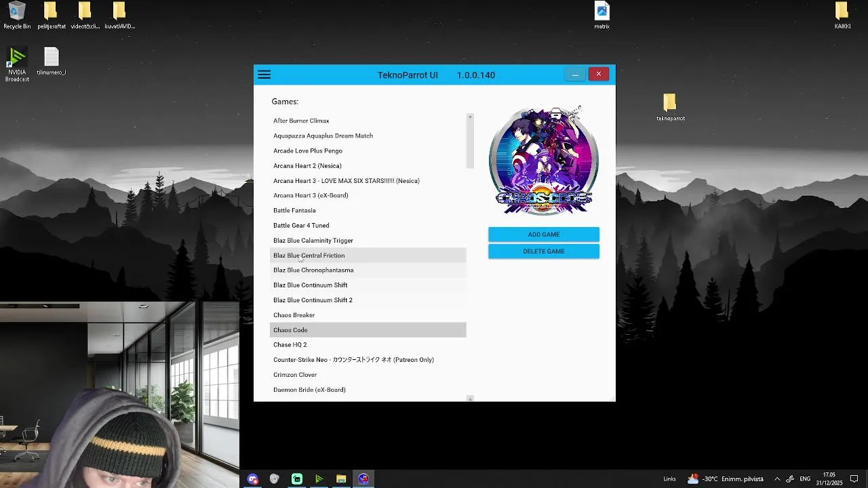Click the DELETE GAME button

click(x=544, y=251)
